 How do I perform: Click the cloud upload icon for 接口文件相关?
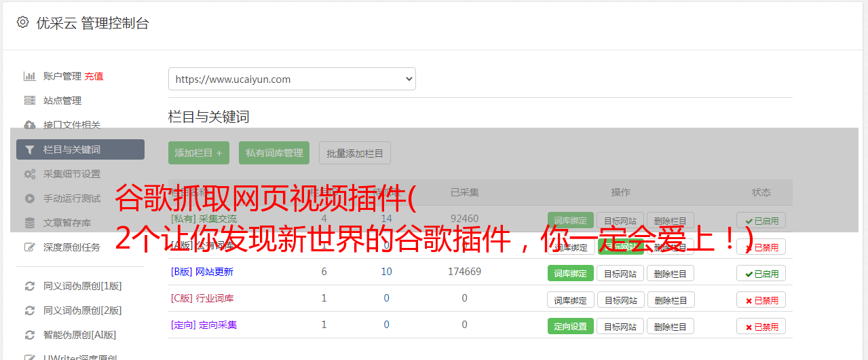pos(29,125)
